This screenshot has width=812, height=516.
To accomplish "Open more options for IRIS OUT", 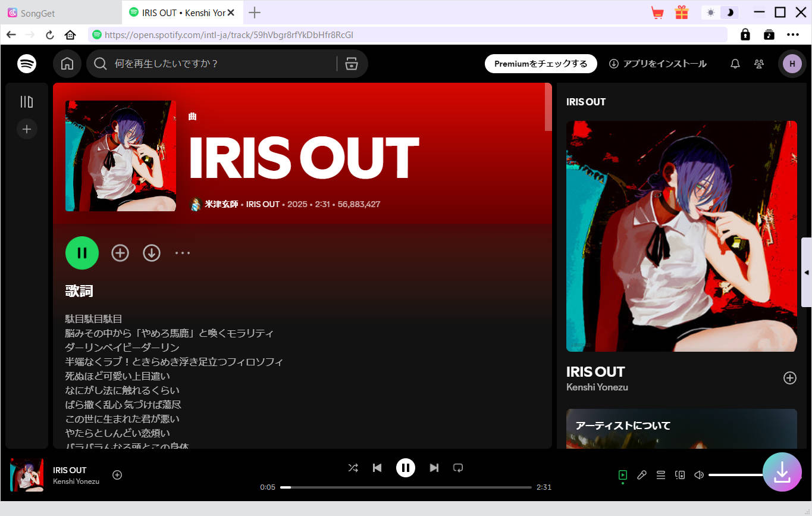I will coord(183,252).
